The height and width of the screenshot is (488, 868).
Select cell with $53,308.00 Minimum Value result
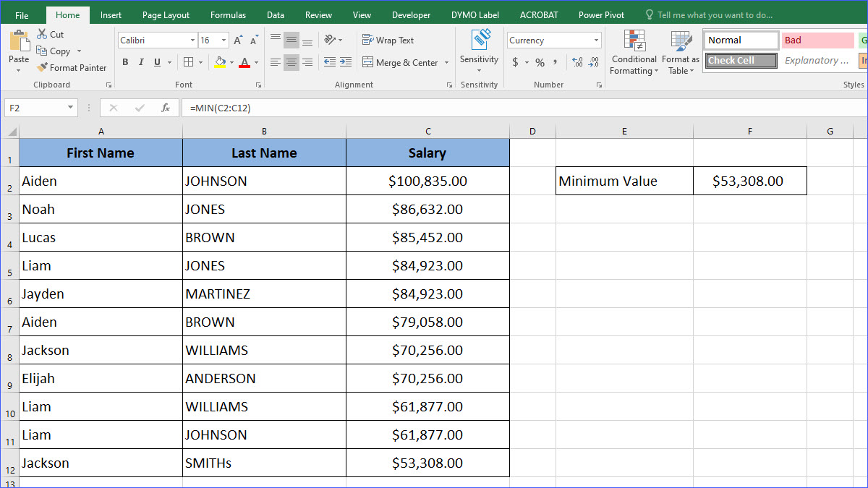tap(750, 181)
